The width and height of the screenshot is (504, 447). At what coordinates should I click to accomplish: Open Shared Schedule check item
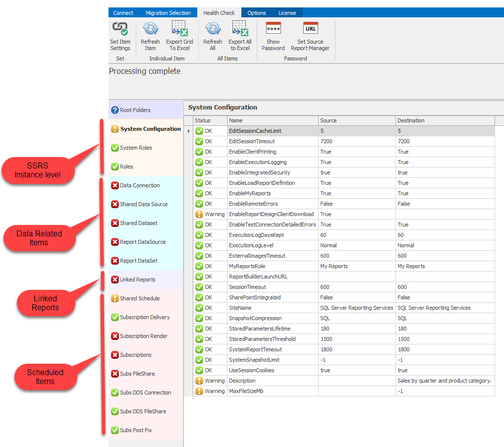[146, 298]
